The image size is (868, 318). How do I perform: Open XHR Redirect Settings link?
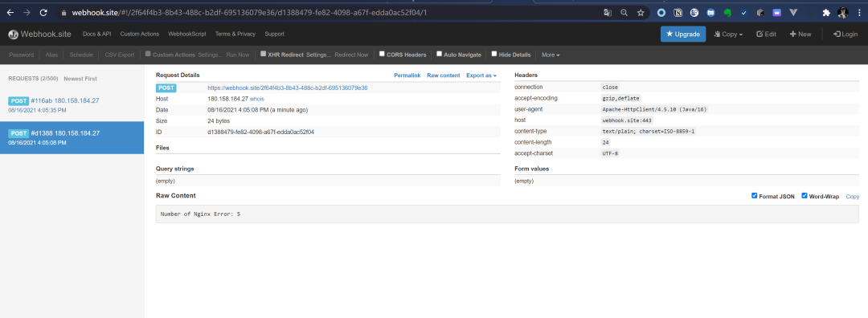319,55
